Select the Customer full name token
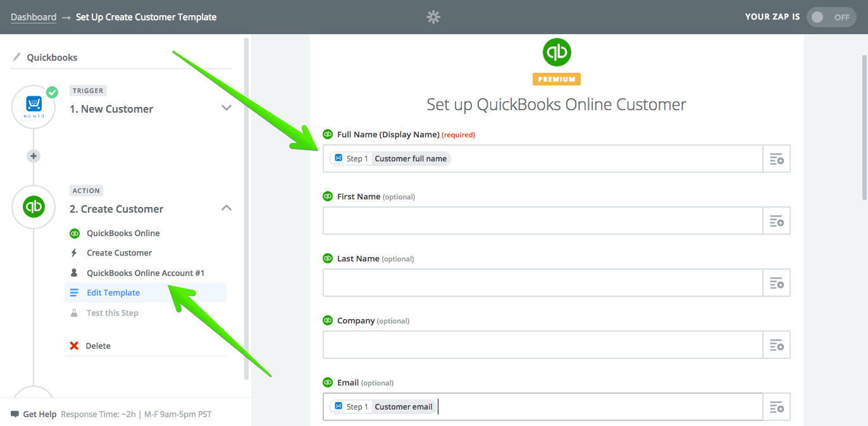This screenshot has height=426, width=868. tap(390, 159)
